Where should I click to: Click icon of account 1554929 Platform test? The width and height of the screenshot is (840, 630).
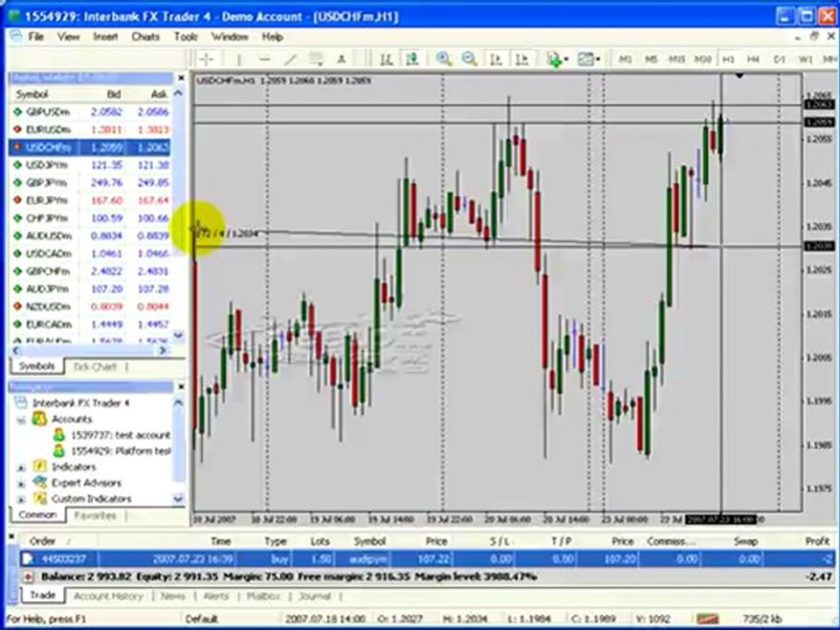[x=59, y=451]
